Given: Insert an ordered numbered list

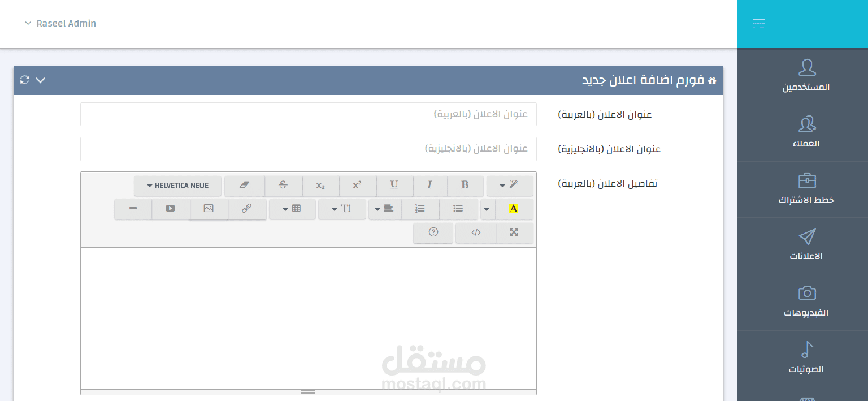Looking at the screenshot, I should 420,208.
